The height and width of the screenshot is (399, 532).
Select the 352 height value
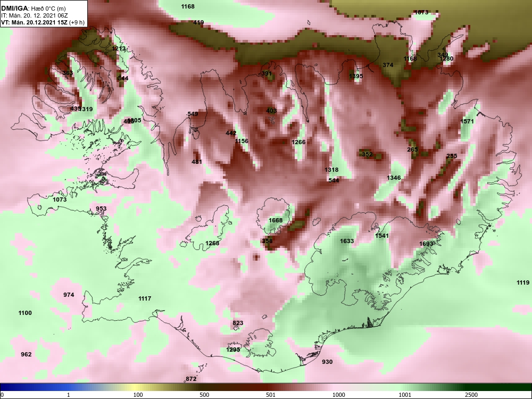(367, 154)
